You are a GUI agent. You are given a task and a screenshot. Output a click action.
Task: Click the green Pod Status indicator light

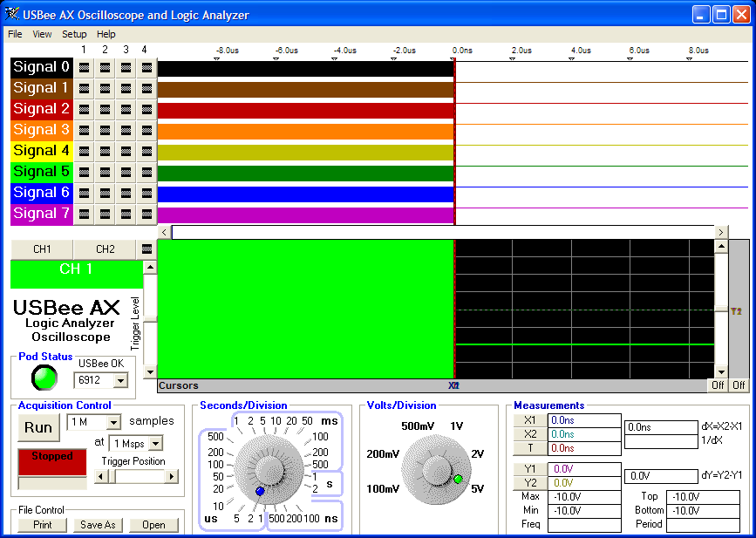coord(44,378)
